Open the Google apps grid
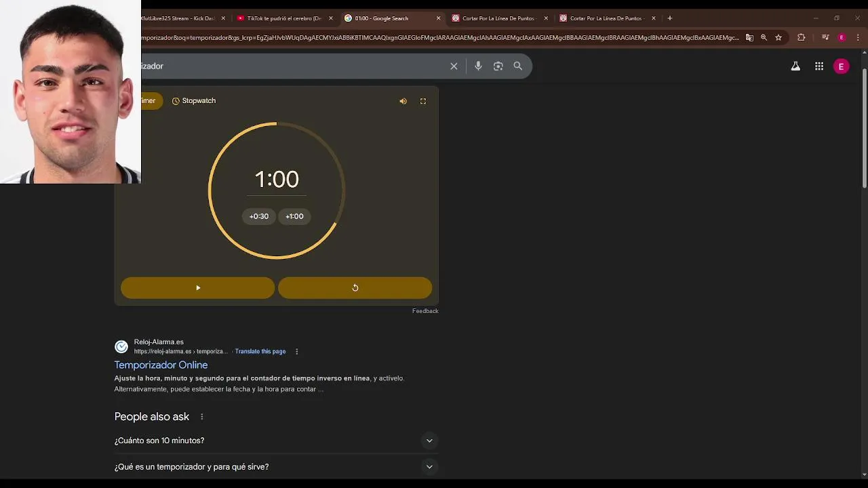The width and height of the screenshot is (868, 488). 819,66
